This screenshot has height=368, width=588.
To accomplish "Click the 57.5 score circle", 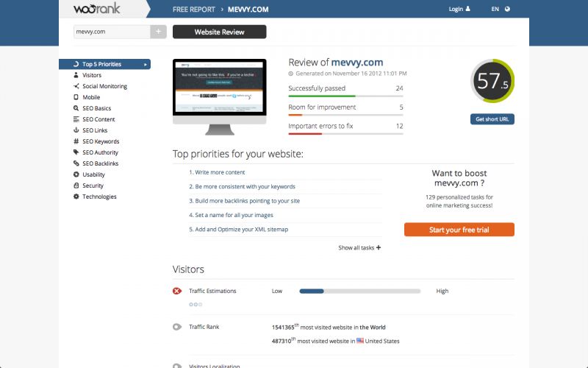I will 492,81.
